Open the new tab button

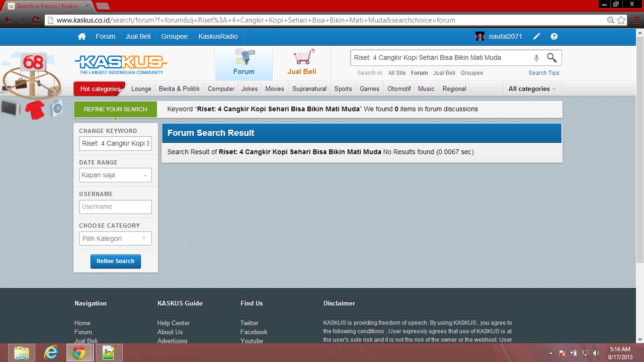tap(102, 6)
